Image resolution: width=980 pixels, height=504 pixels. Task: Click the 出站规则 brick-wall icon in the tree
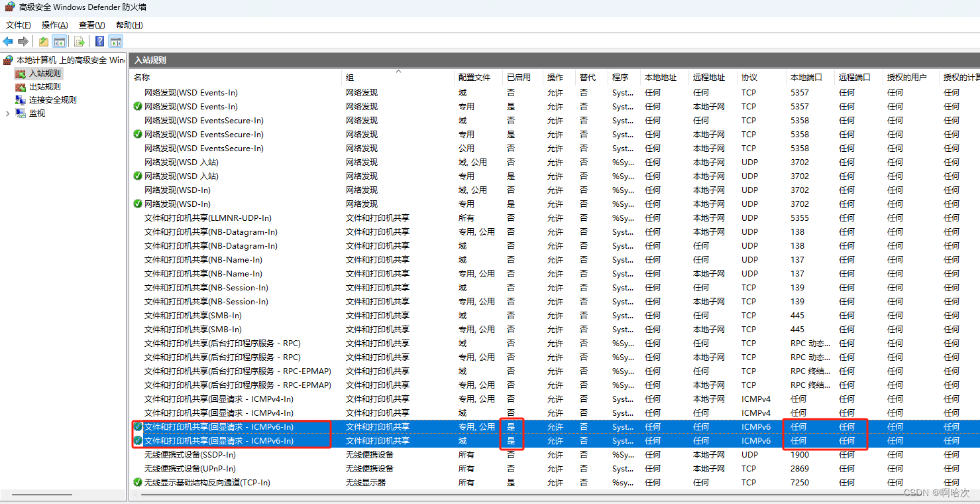click(21, 87)
